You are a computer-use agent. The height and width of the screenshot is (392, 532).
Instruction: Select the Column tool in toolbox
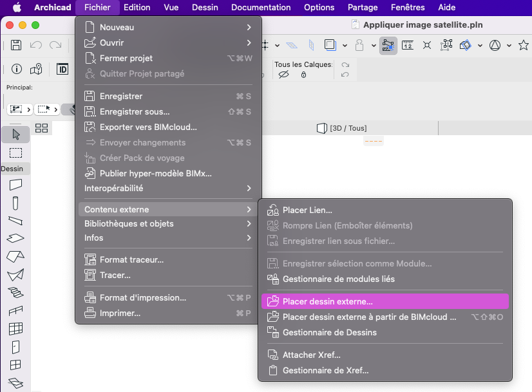click(15, 203)
